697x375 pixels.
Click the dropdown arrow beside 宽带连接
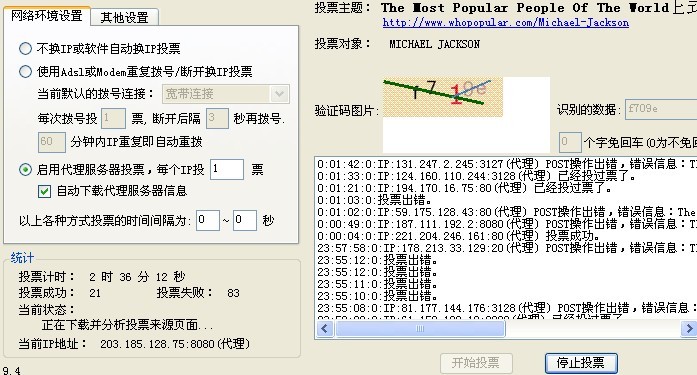click(280, 94)
